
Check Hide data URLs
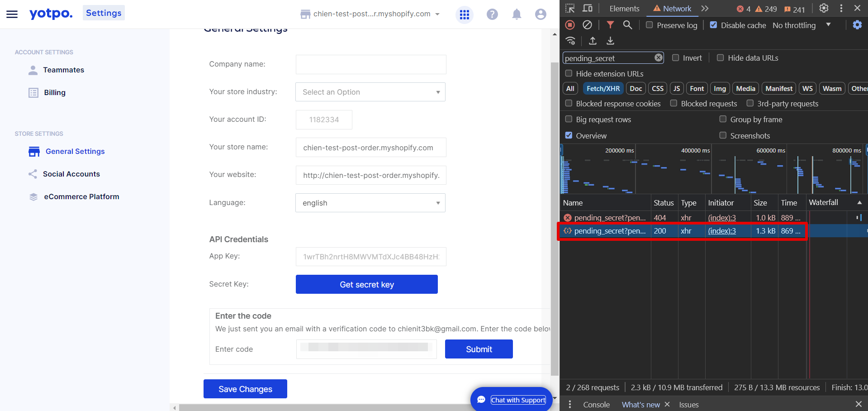click(720, 57)
